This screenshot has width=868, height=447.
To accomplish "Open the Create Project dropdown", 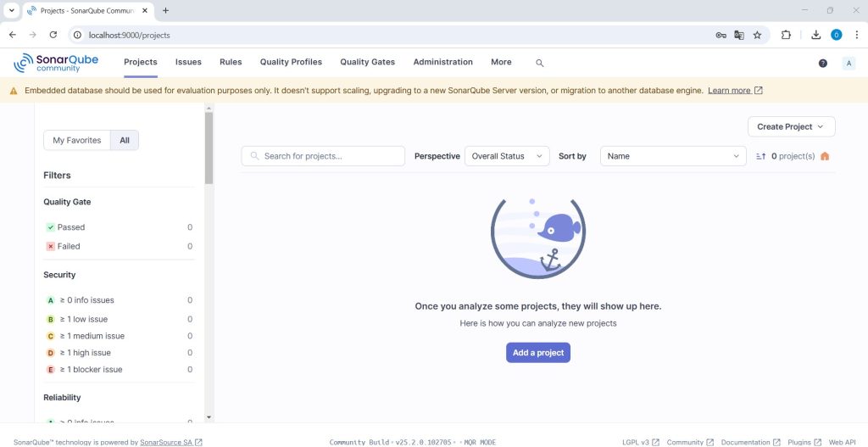I will (x=791, y=127).
